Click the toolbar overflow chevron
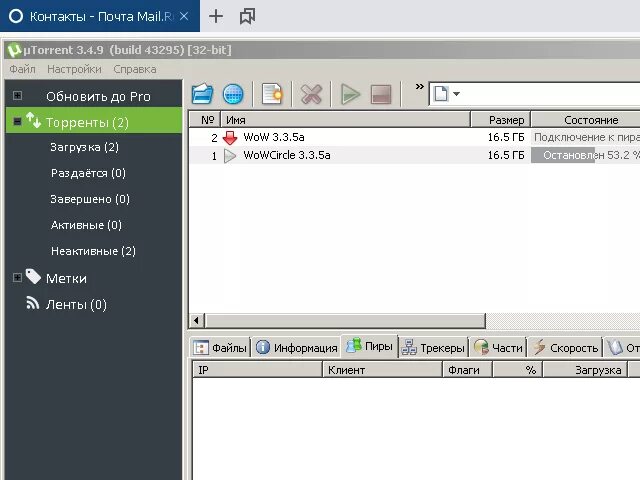The width and height of the screenshot is (640, 480). click(420, 87)
